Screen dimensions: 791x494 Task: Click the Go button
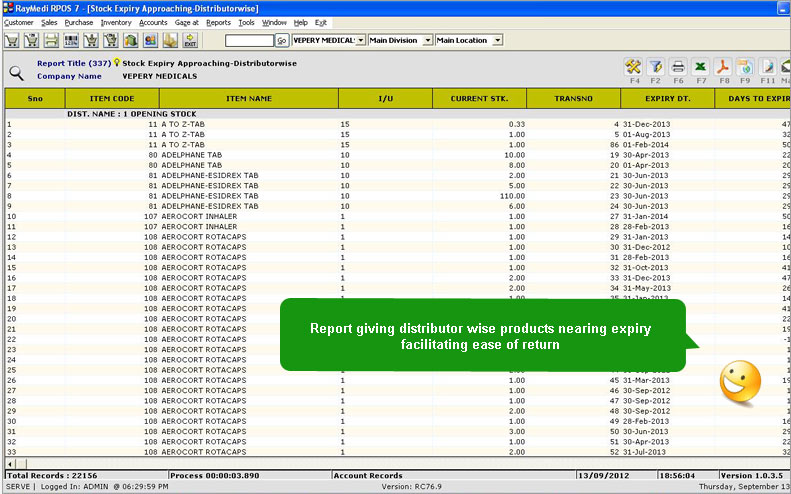point(282,41)
